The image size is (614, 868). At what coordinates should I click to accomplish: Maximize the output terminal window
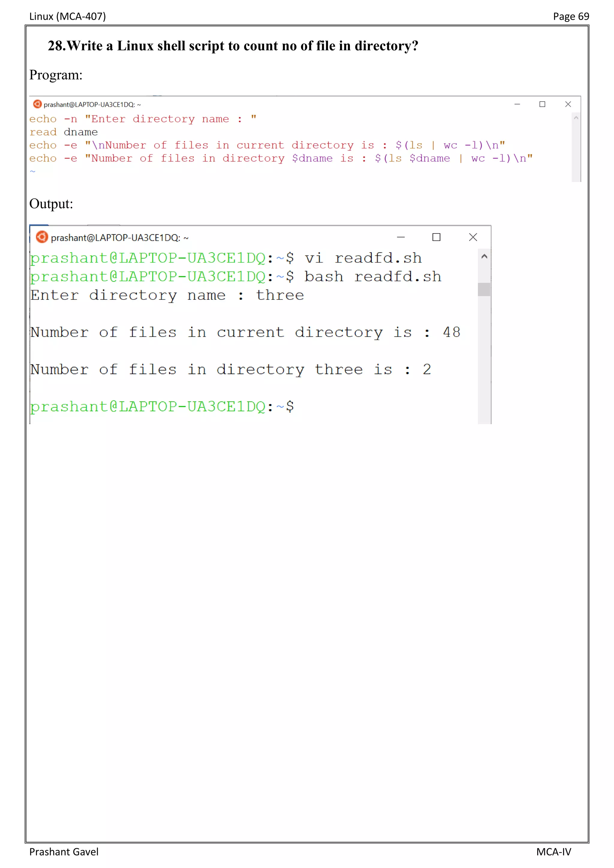point(436,237)
